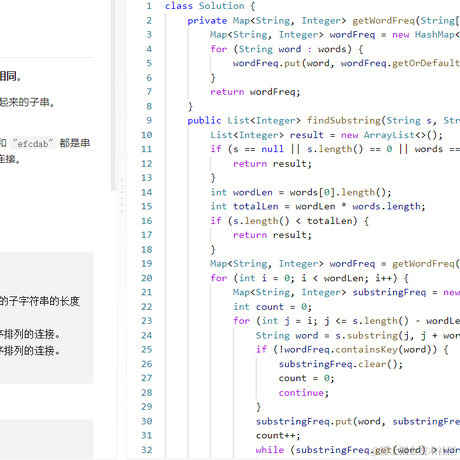460x460 pixels.
Task: Click line number 23 in gutter
Action: point(147,321)
